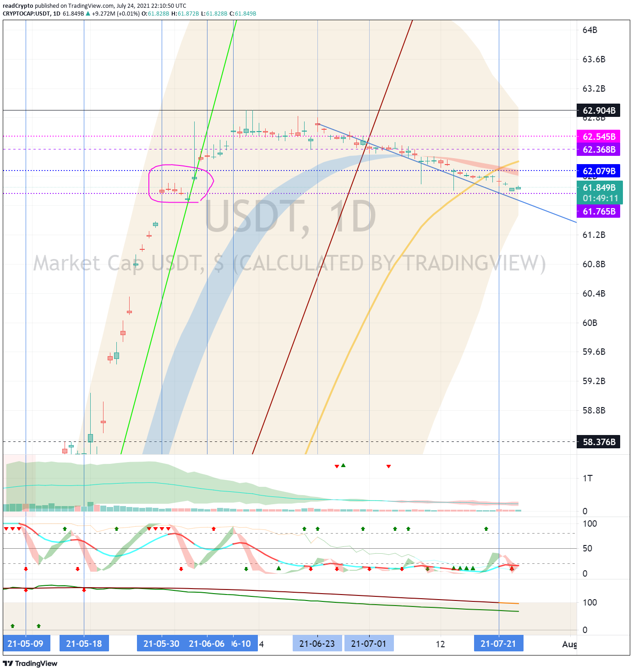Click the 60B price axis tick
The height and width of the screenshot is (672, 633).
590,323
